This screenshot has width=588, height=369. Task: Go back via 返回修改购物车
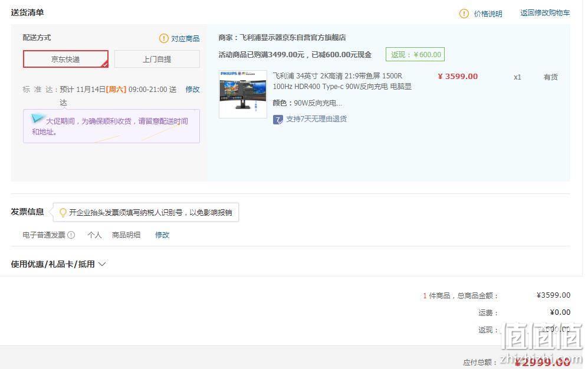click(545, 13)
